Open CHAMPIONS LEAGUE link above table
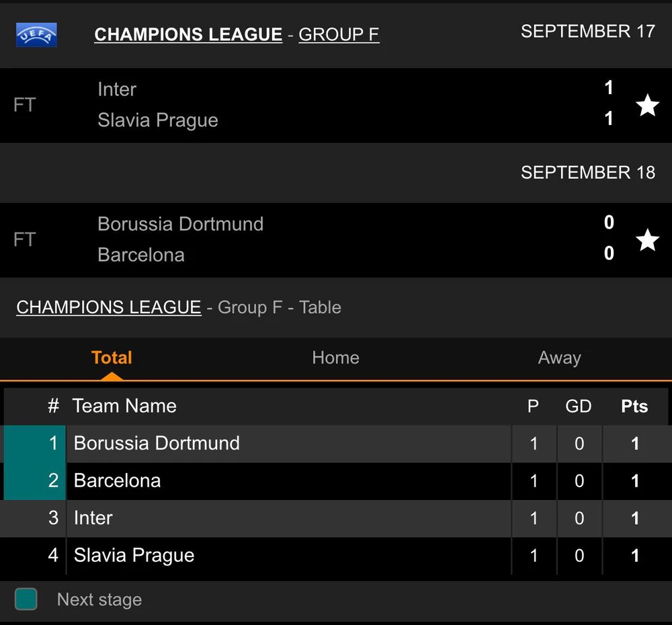The width and height of the screenshot is (672, 625). click(108, 307)
